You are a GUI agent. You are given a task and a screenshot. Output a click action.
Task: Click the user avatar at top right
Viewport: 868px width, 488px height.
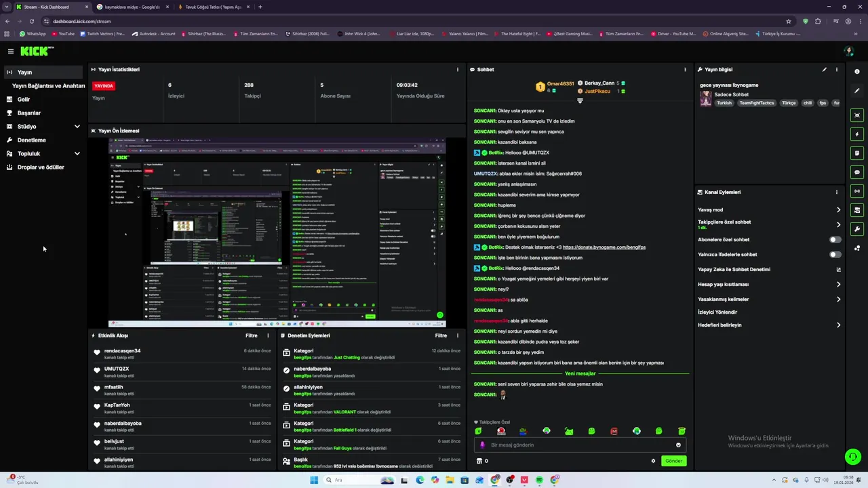click(848, 51)
